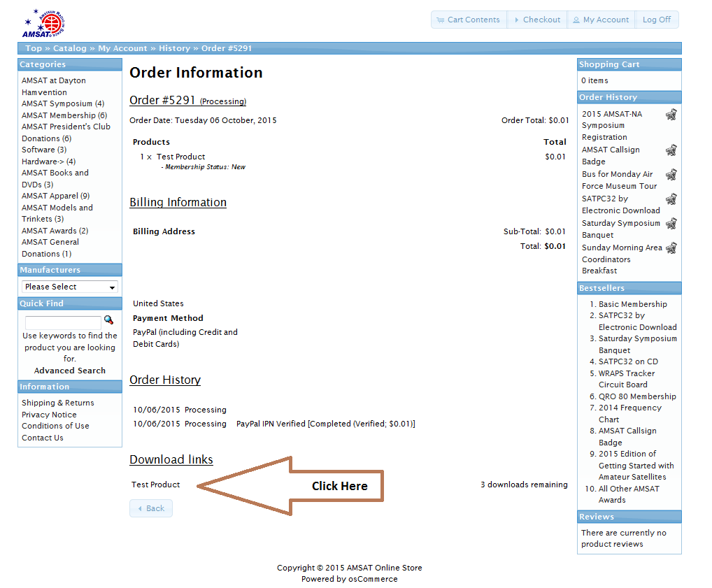Image resolution: width=712 pixels, height=588 pixels.
Task: Click the Advanced Search link
Action: [x=69, y=371]
